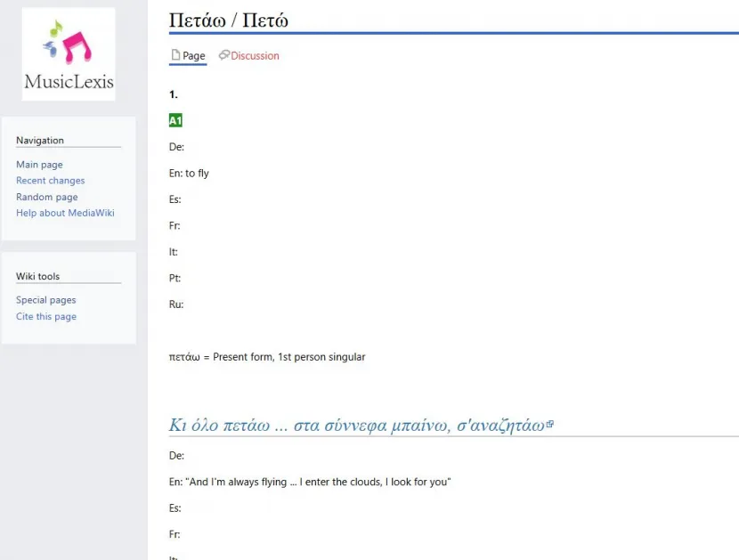Go to a Random page
Screen dimensions: 739x560
(47, 197)
